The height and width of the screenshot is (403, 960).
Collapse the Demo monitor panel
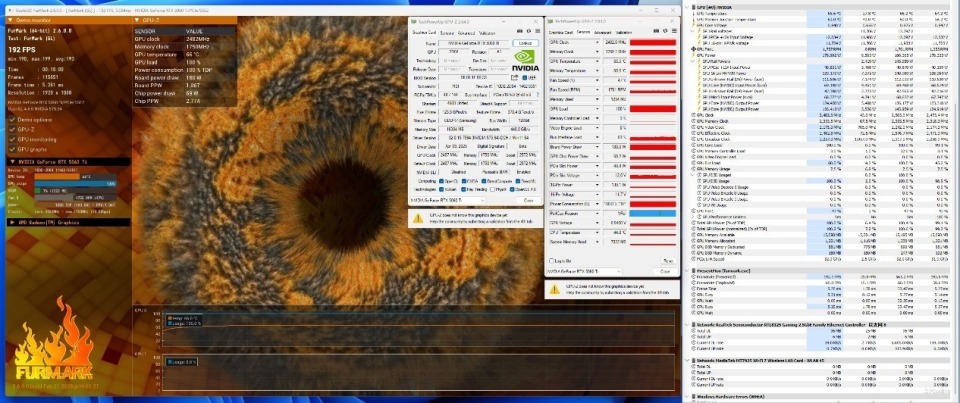[11, 20]
